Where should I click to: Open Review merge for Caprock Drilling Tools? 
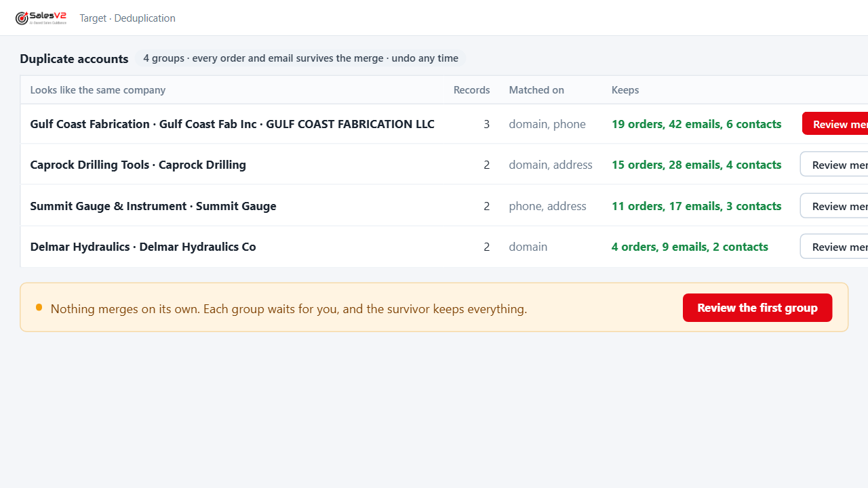(x=835, y=165)
